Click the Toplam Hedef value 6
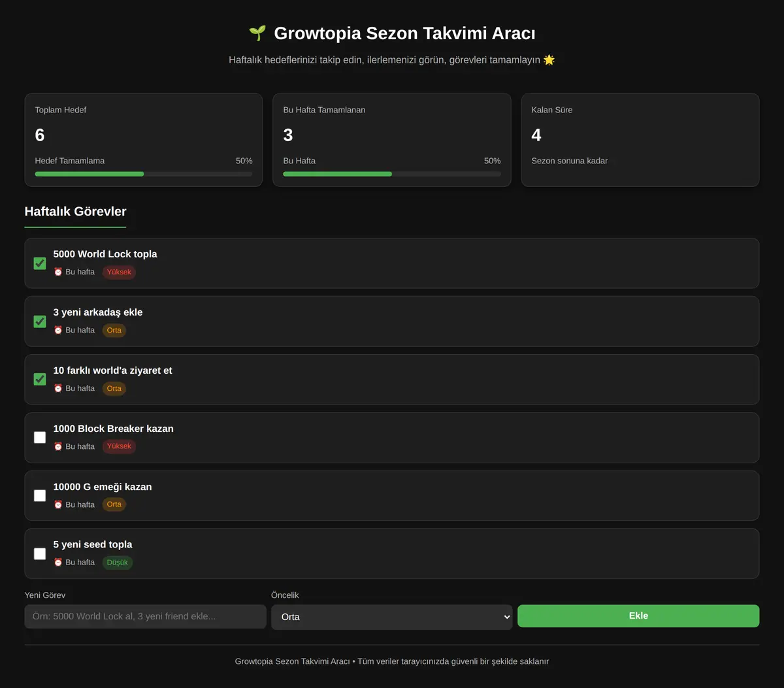784x688 pixels. click(40, 135)
